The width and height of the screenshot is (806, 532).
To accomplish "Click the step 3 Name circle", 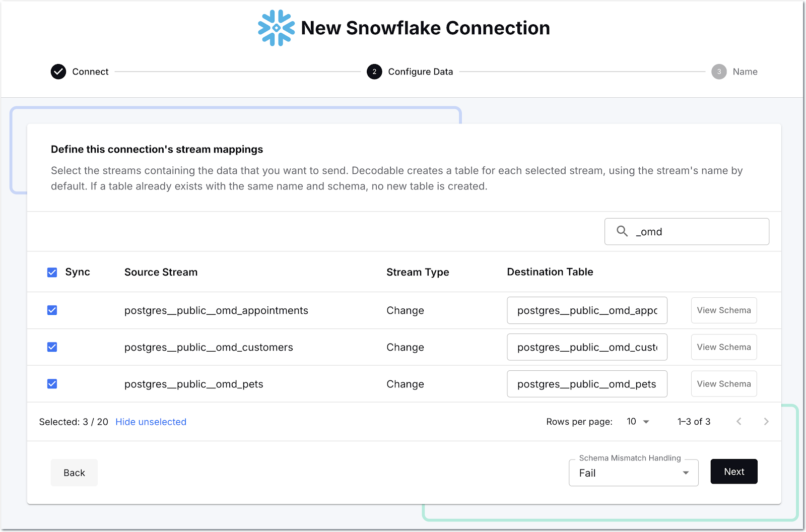I will click(x=719, y=72).
